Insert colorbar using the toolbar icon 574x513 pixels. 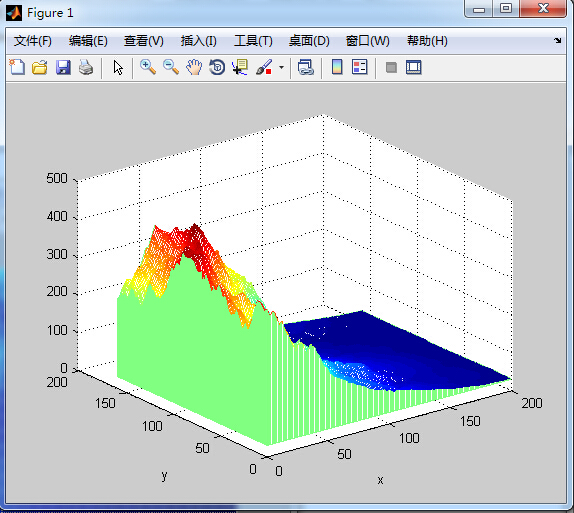[x=337, y=67]
